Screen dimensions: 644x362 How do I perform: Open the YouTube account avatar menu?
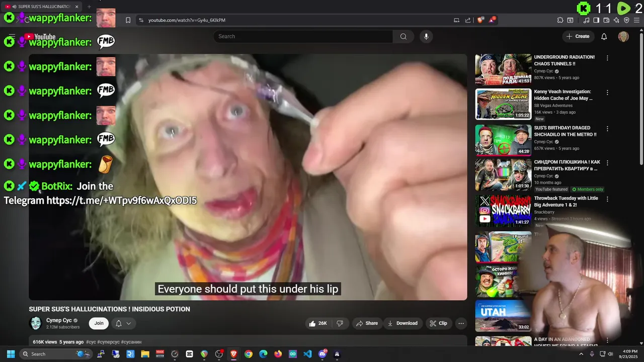coord(623,36)
